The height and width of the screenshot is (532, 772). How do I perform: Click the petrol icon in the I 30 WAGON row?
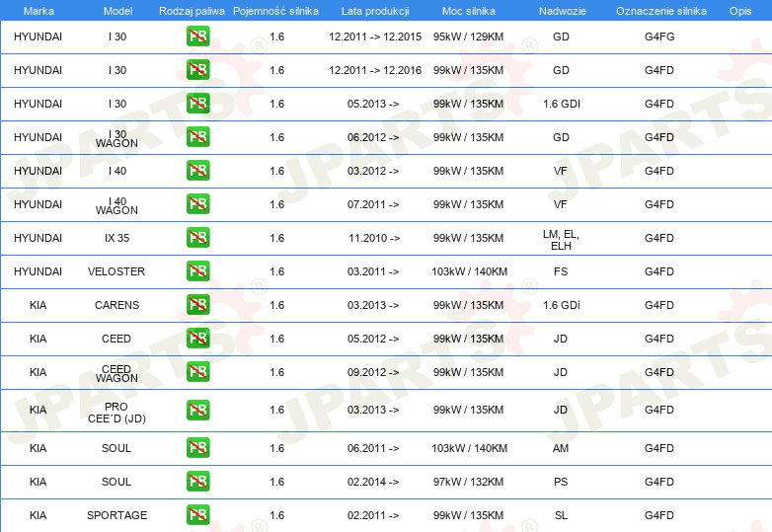coord(197,137)
